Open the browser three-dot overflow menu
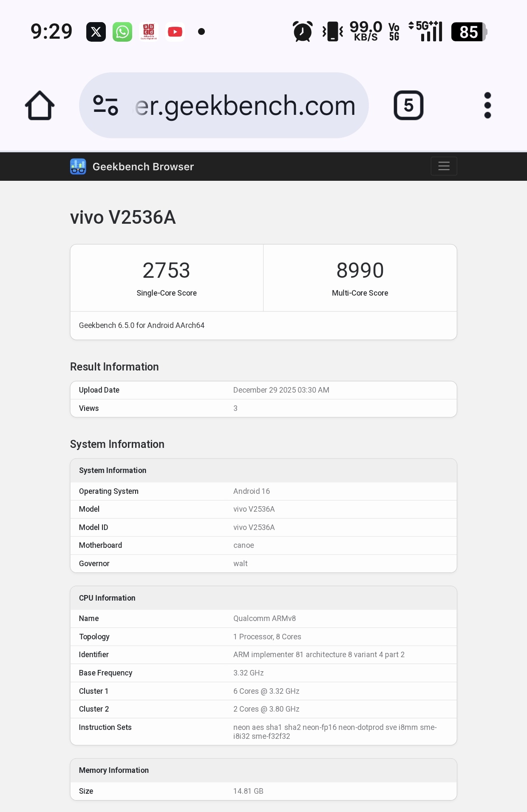Image resolution: width=527 pixels, height=812 pixels. coord(487,105)
